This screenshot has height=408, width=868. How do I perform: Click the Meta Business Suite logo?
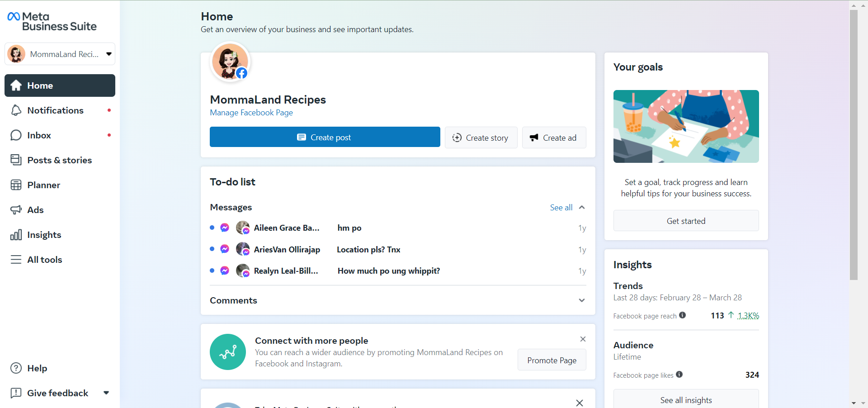pyautogui.click(x=52, y=22)
